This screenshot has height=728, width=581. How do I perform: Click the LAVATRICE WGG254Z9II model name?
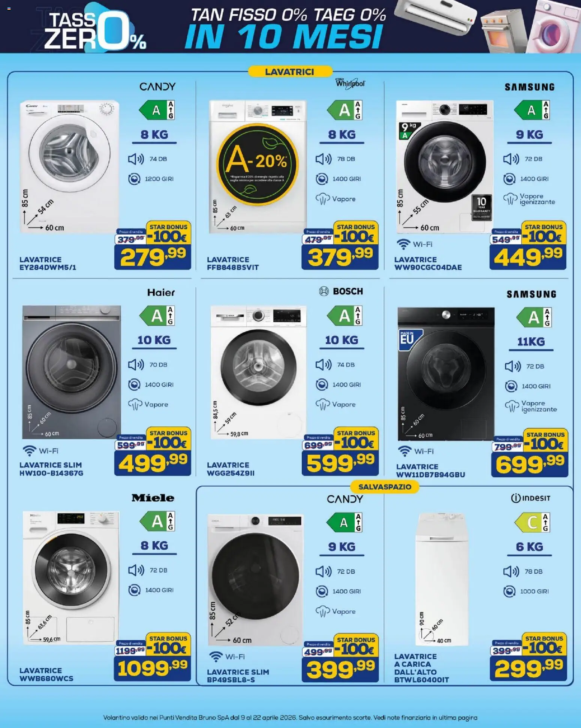[x=231, y=469]
